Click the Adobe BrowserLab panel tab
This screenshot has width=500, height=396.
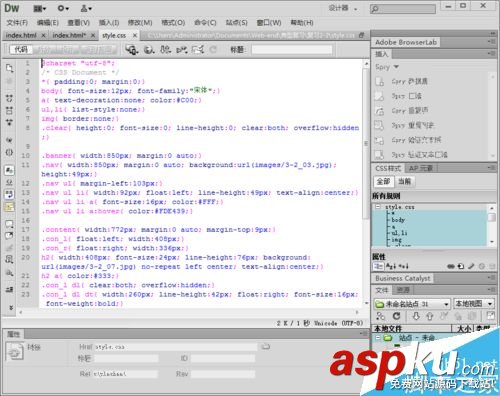[406, 42]
